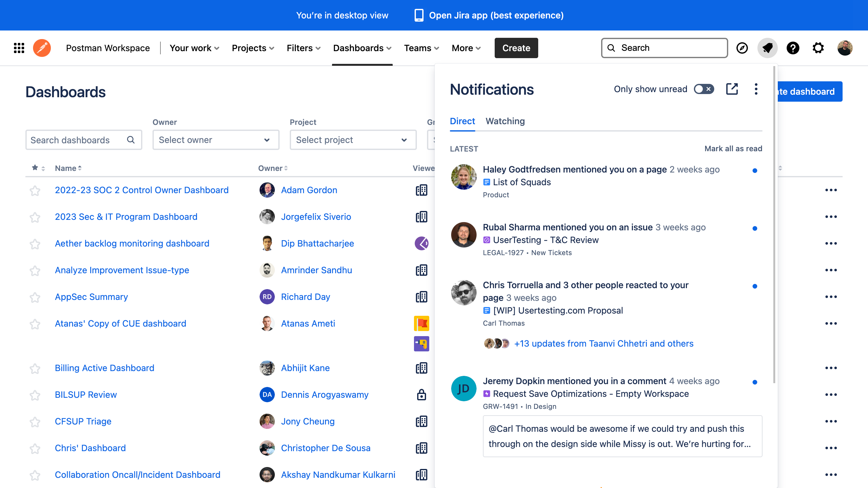Switch to the Watching tab
Viewport: 868px width, 488px height.
(x=505, y=121)
